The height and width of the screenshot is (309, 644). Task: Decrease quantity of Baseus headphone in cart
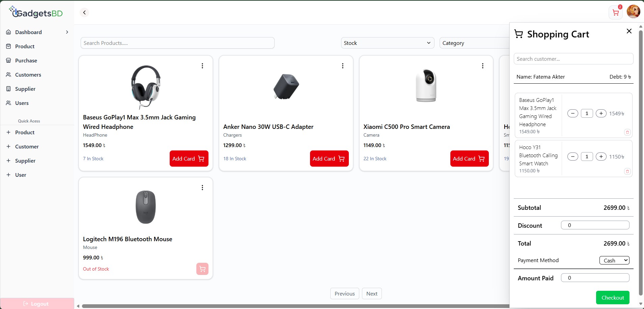572,113
